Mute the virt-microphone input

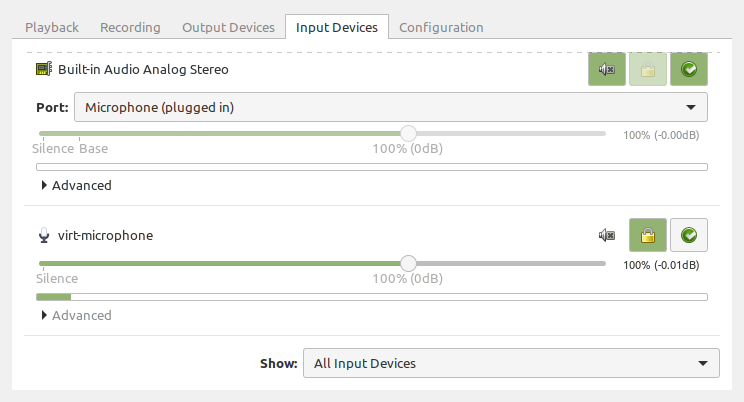pyautogui.click(x=607, y=236)
